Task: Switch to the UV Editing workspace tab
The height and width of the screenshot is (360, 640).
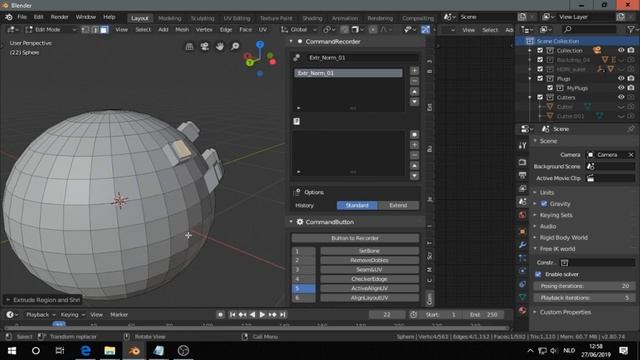Action: [x=237, y=18]
